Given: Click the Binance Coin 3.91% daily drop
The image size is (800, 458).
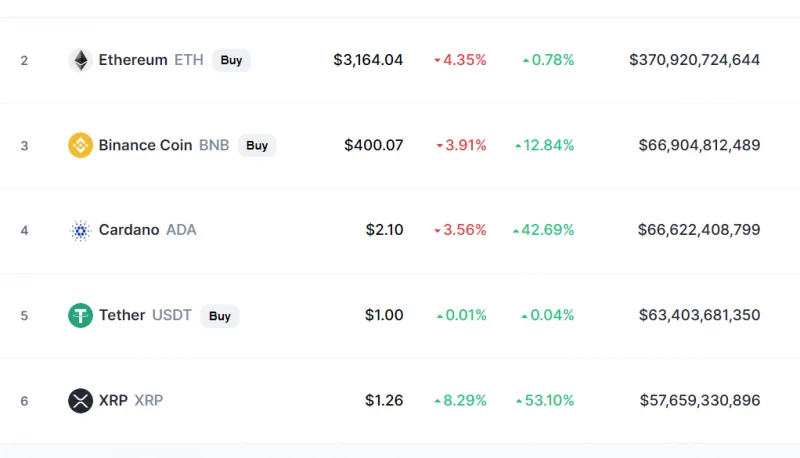Looking at the screenshot, I should 461,145.
